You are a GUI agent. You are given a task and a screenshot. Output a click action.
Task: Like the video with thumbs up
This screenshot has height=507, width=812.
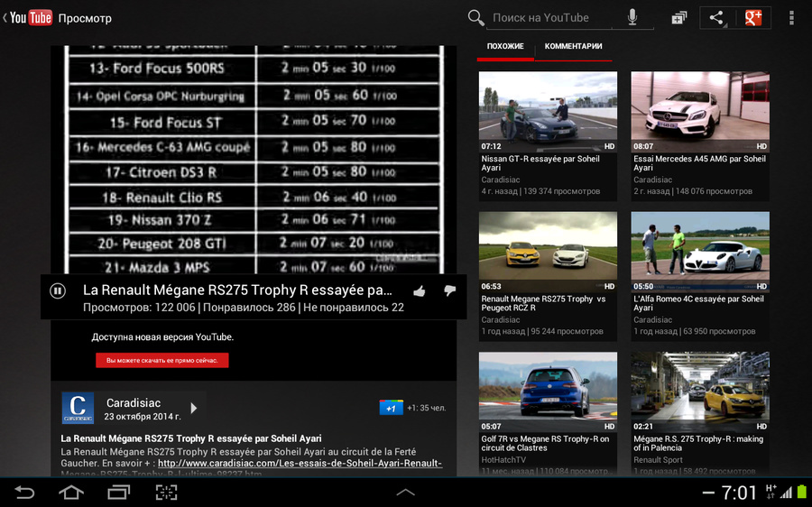point(420,291)
